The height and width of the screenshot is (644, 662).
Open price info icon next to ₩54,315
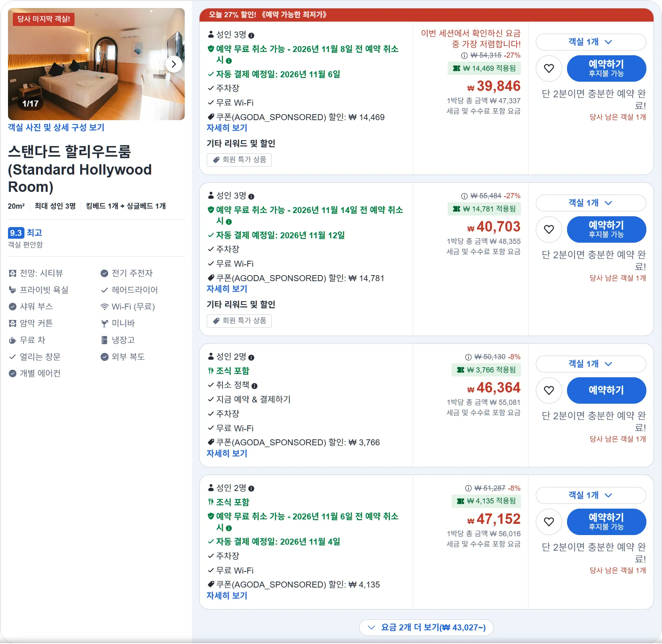[464, 56]
